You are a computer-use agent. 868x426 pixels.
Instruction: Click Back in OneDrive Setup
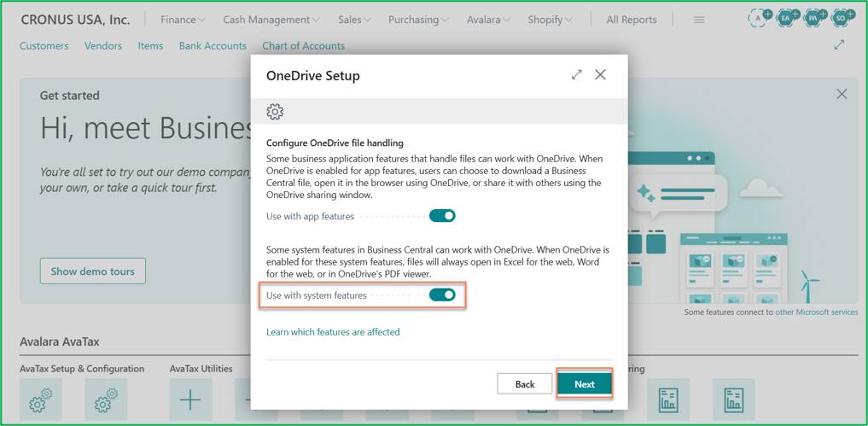point(525,384)
